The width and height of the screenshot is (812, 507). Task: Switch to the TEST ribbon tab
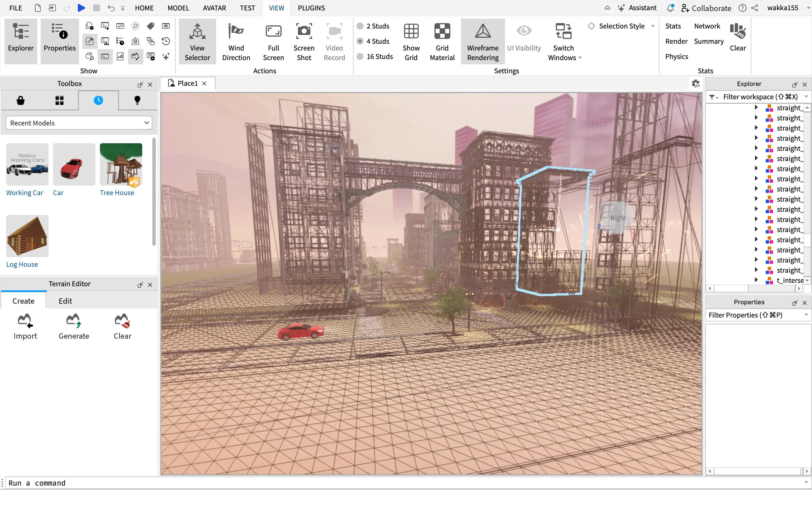247,8
